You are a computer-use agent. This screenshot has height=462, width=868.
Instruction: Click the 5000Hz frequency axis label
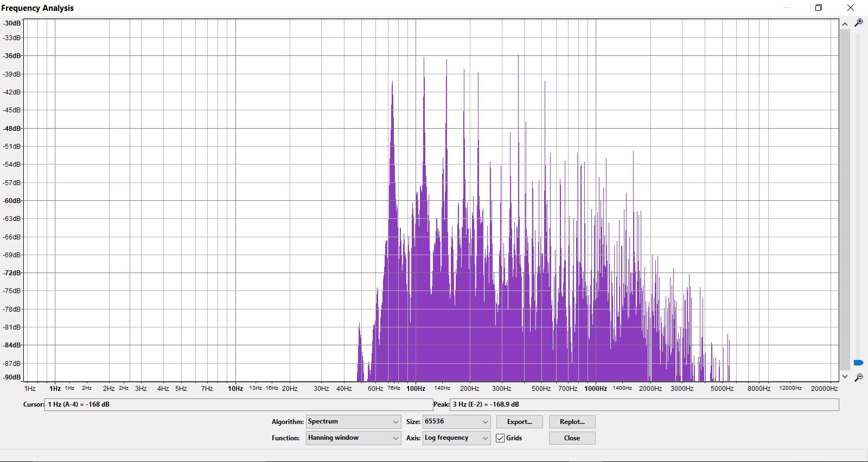tap(723, 389)
